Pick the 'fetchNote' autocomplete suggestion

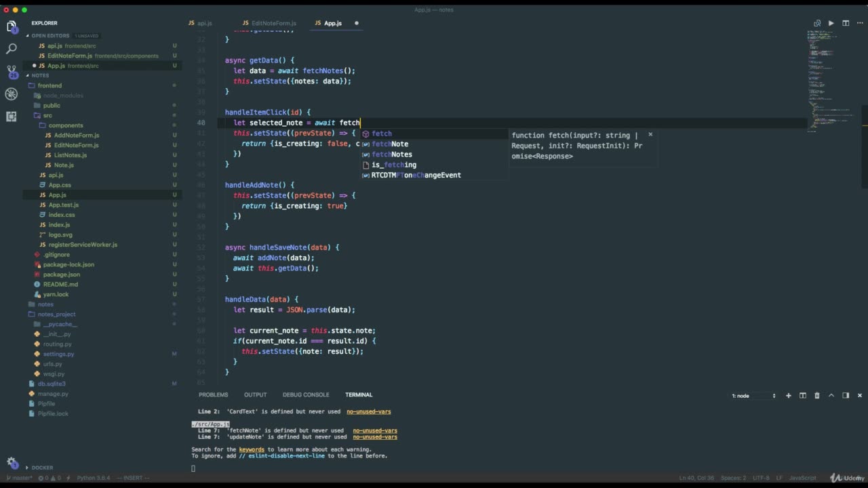pyautogui.click(x=434, y=144)
